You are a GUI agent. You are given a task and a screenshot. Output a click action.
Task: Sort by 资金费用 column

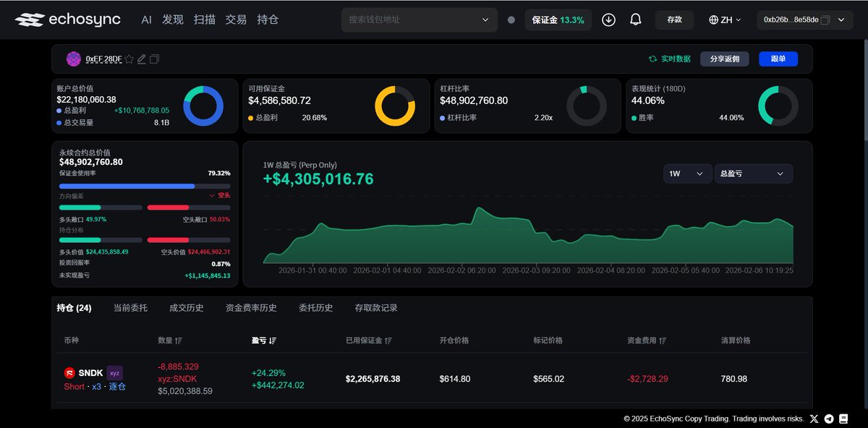click(663, 341)
